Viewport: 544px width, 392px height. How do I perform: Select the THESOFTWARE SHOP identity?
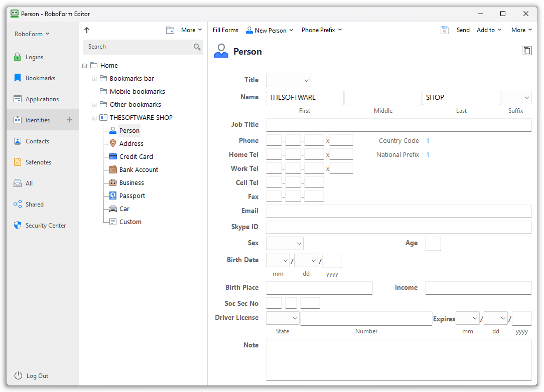pos(141,117)
